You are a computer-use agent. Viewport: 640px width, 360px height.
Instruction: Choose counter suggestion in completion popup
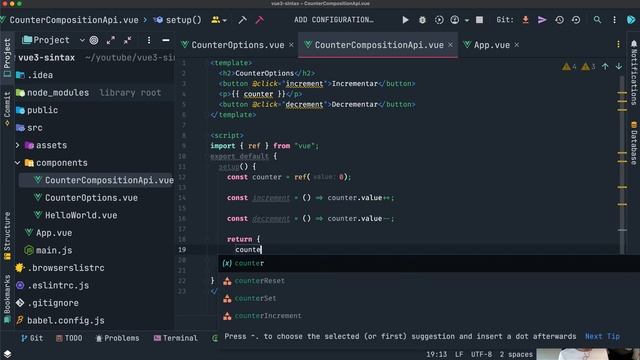tap(429, 263)
